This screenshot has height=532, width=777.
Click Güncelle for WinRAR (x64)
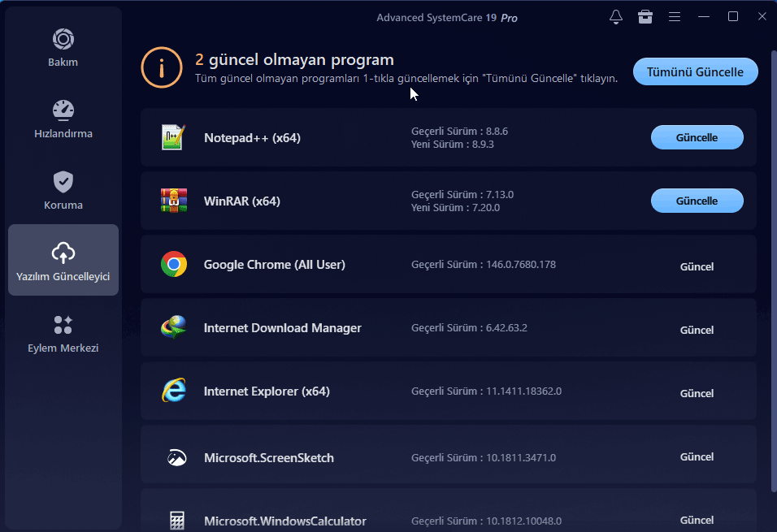(x=697, y=201)
